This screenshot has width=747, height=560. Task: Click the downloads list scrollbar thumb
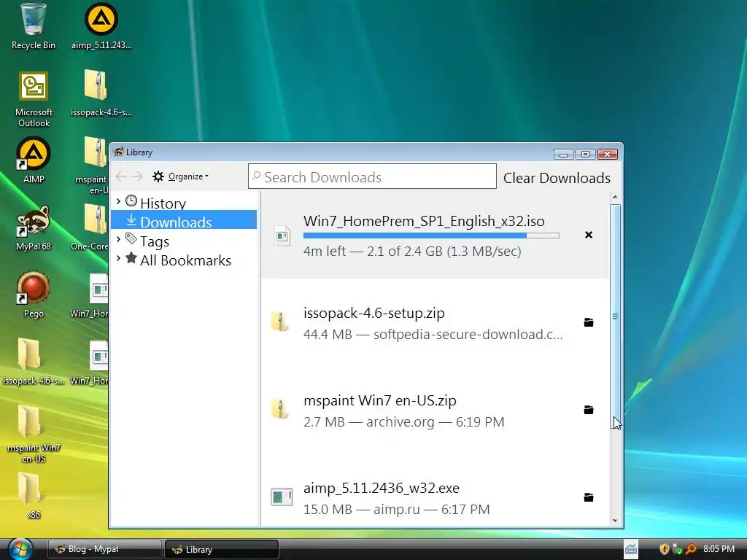[x=615, y=316]
